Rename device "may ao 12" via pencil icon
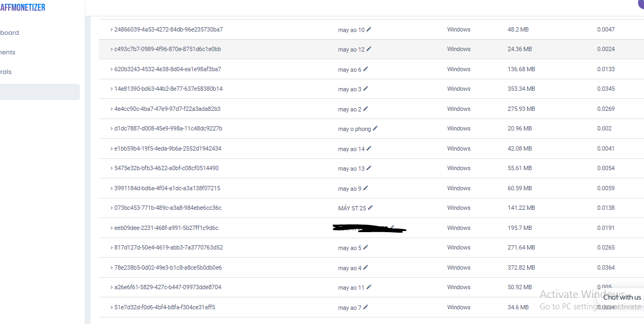Screen dimensions: 644x324 (x=369, y=49)
